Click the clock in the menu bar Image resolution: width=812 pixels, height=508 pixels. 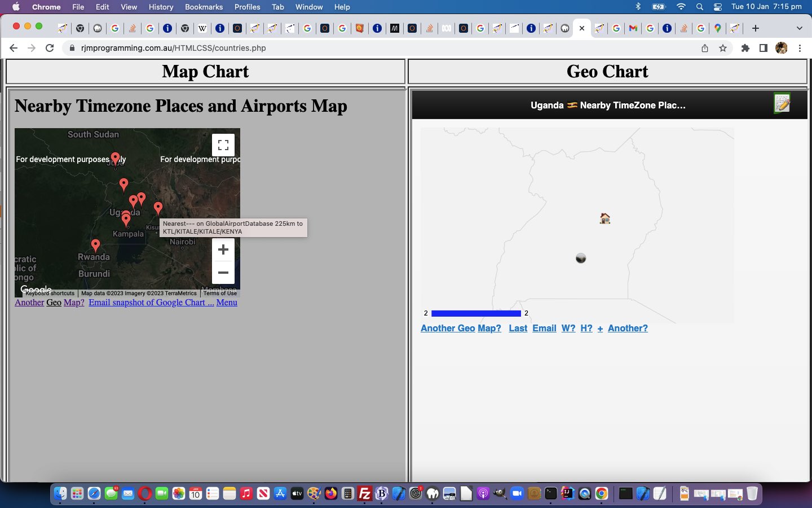766,7
